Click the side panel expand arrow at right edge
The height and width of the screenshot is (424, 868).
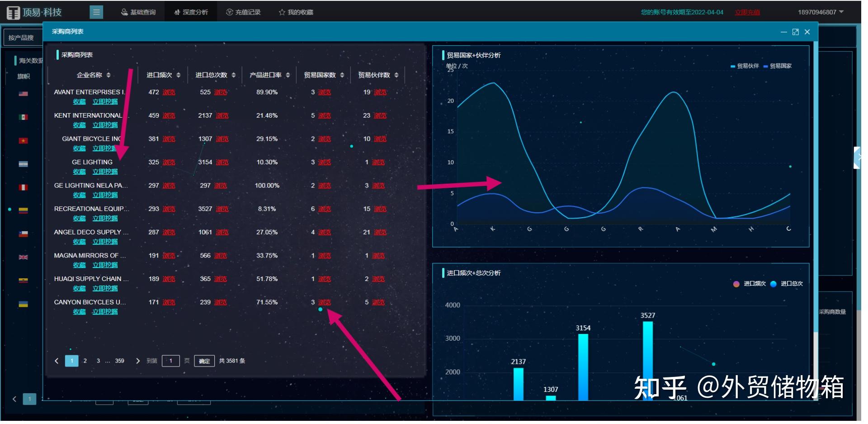857,158
